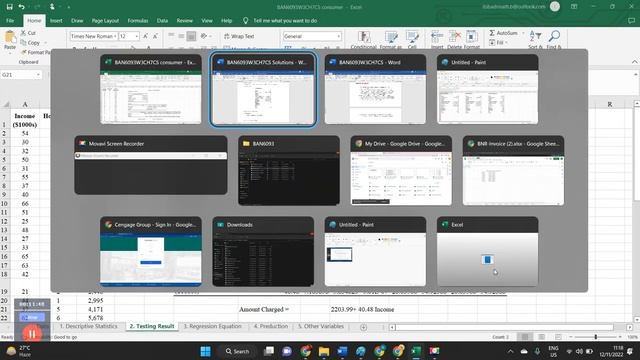Click the Insert cells icon

coord(437,37)
